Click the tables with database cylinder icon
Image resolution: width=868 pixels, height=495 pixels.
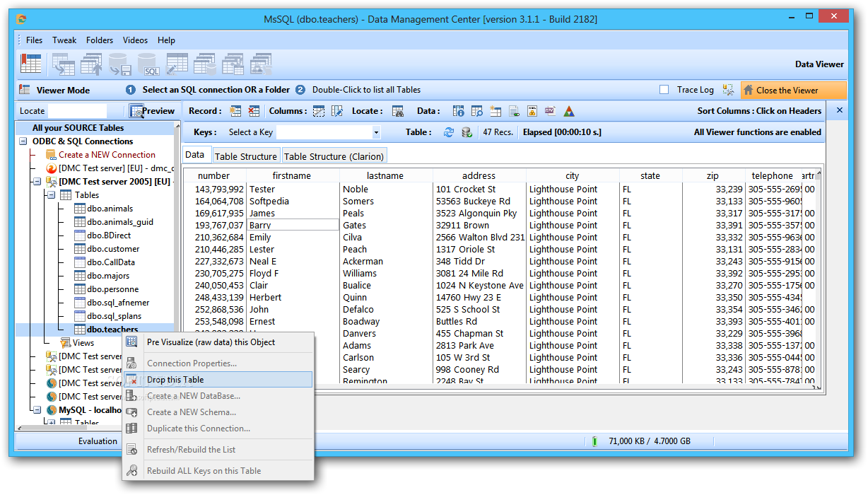pyautogui.click(x=205, y=64)
